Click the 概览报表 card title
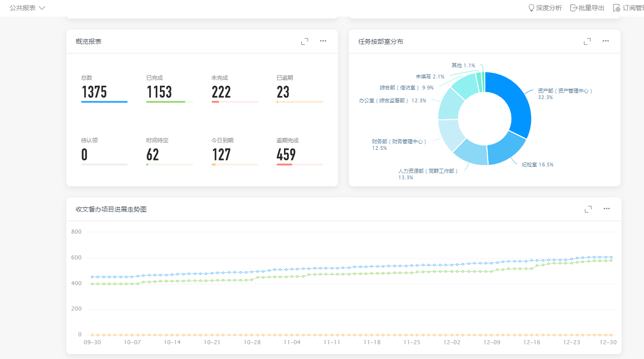644x359 pixels. point(89,41)
